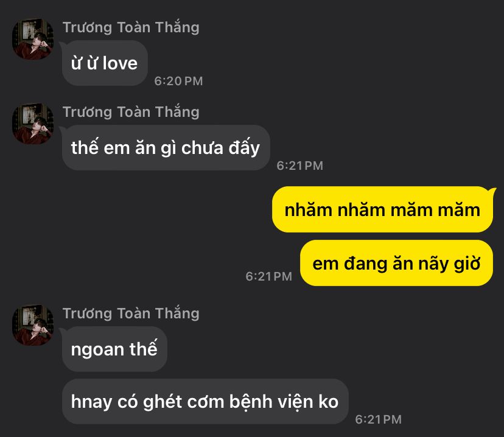Click the 6:21 PM timestamp after 'bệnh viện ko'

(x=379, y=419)
